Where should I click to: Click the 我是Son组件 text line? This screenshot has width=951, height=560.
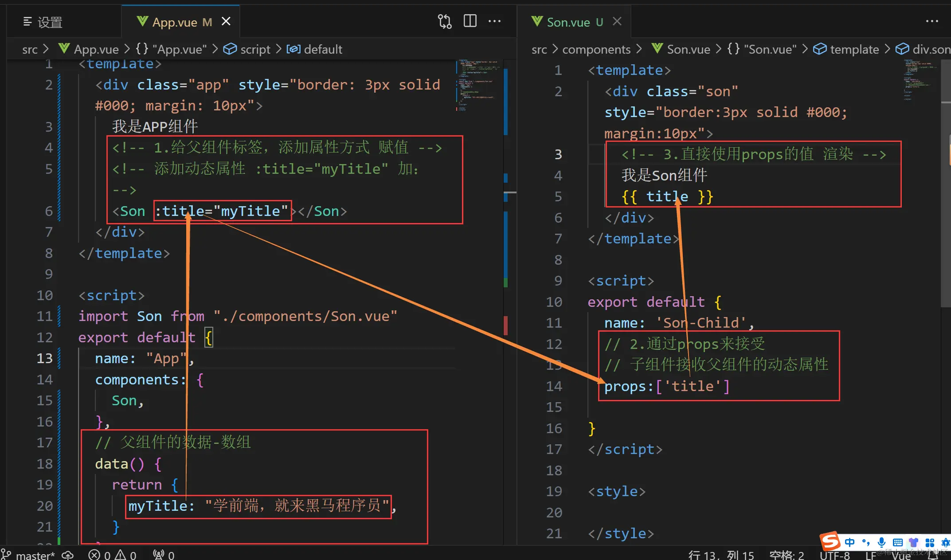click(x=664, y=176)
